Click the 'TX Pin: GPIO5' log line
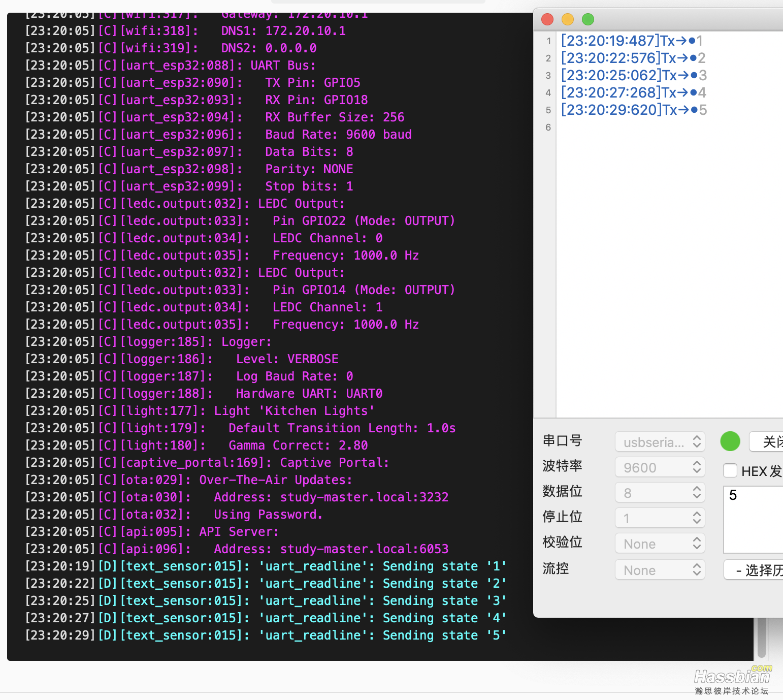This screenshot has height=700, width=783. (x=192, y=82)
